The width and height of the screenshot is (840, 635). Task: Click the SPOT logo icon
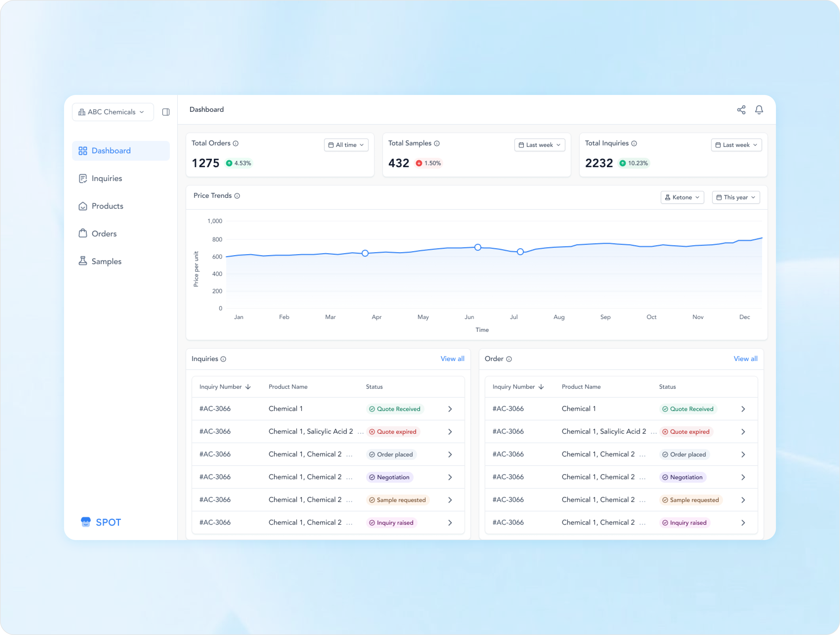tap(86, 522)
